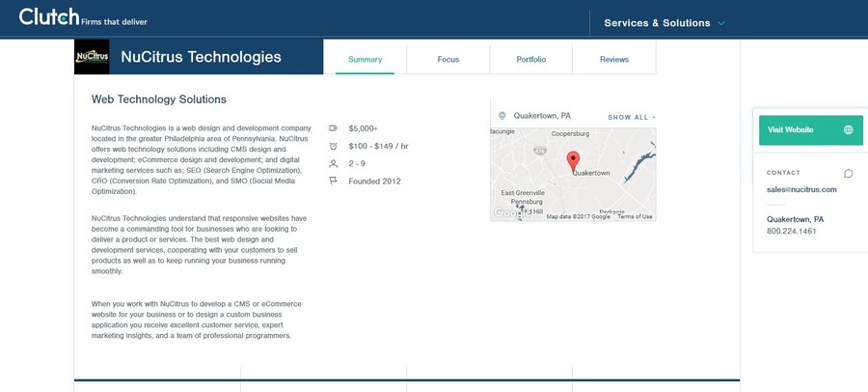Click the Quakertown map view

573,174
